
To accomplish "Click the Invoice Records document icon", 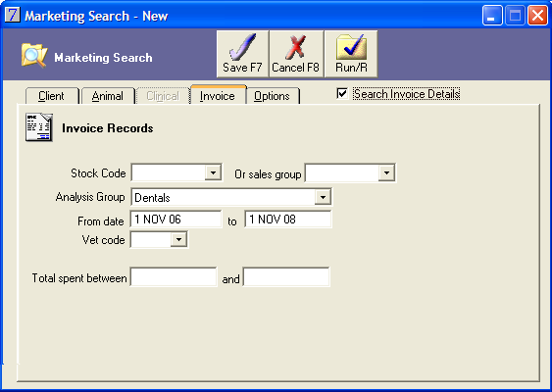I will click(39, 127).
